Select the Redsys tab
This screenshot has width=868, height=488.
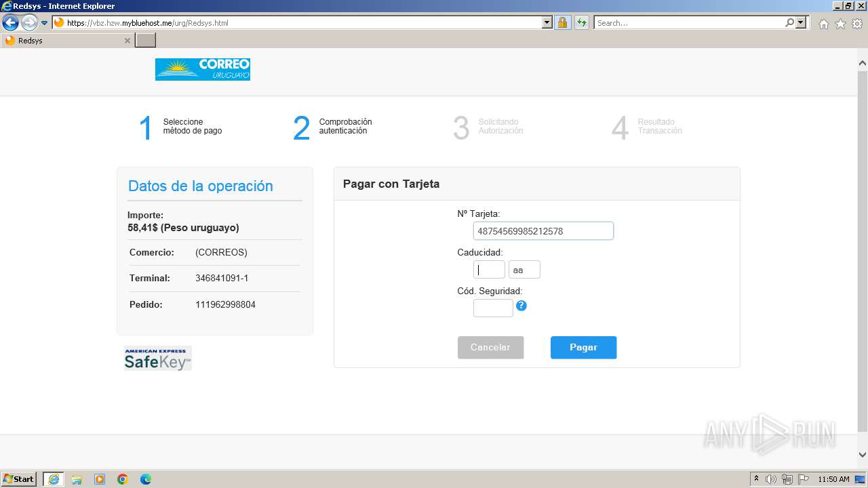click(x=66, y=41)
